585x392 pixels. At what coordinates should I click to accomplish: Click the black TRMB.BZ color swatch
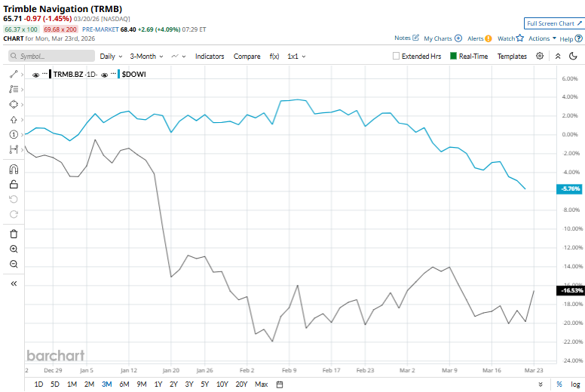click(x=51, y=74)
